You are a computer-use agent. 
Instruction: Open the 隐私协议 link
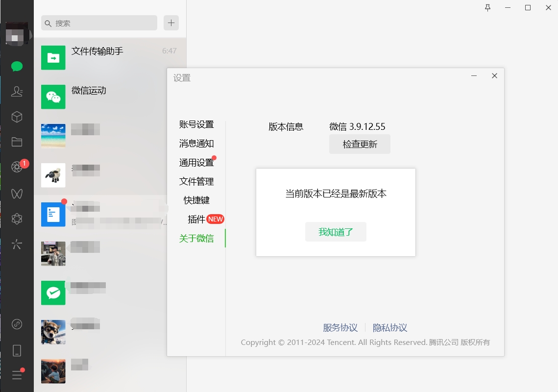click(390, 327)
